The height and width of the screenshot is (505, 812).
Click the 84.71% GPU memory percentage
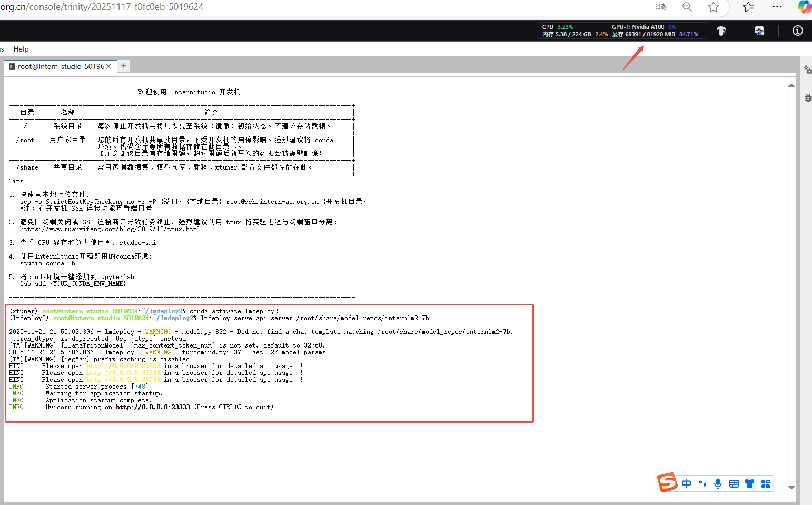(x=689, y=34)
